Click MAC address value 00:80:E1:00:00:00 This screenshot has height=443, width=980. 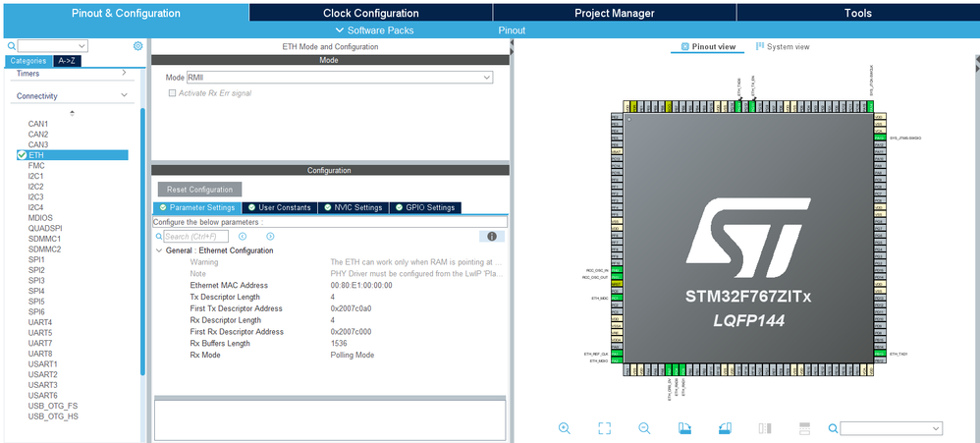pyautogui.click(x=361, y=285)
